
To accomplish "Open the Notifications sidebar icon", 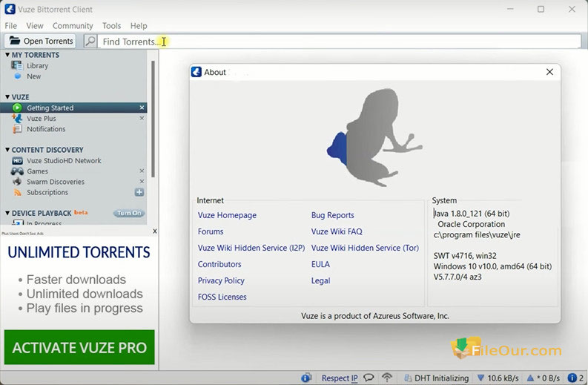I will (17, 129).
